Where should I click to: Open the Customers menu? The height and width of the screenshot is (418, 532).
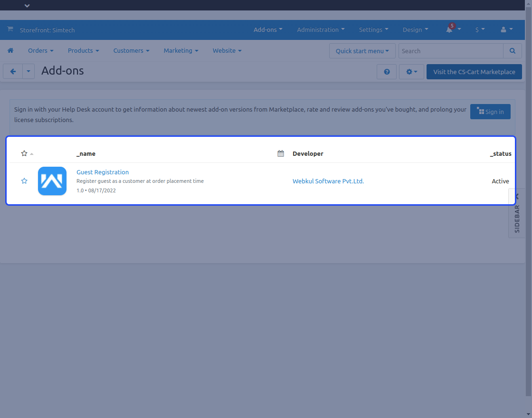pos(131,50)
